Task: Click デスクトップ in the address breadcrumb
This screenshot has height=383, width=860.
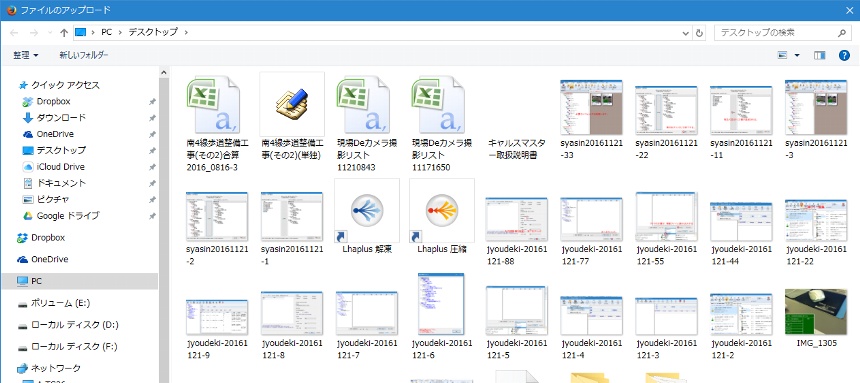Action: pyautogui.click(x=153, y=32)
